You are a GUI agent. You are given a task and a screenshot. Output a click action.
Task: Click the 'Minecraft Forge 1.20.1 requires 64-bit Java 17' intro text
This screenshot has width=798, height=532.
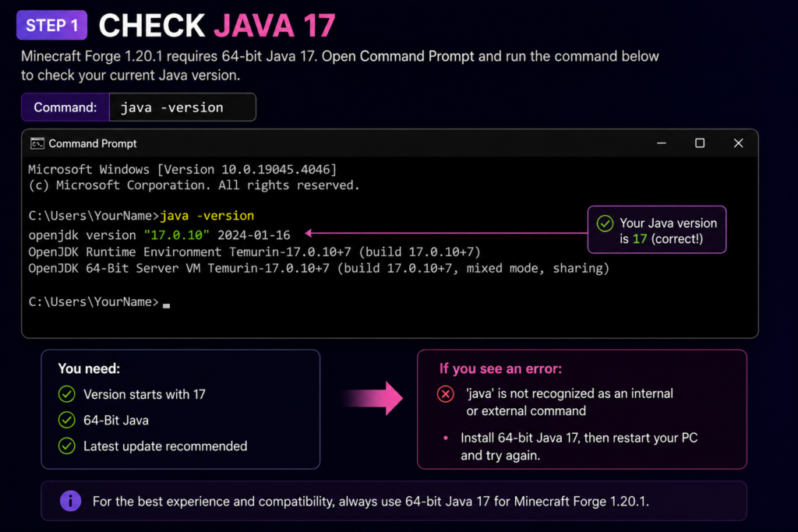coord(340,65)
